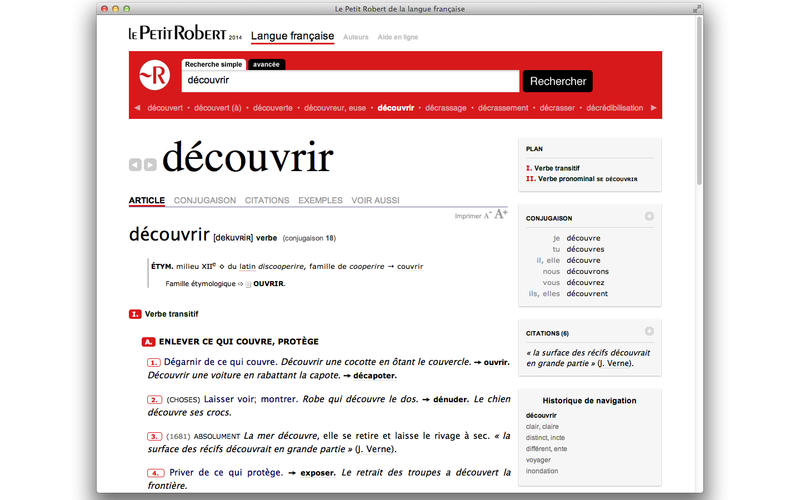Select definition number 2 badge
This screenshot has width=800, height=500.
[x=155, y=399]
